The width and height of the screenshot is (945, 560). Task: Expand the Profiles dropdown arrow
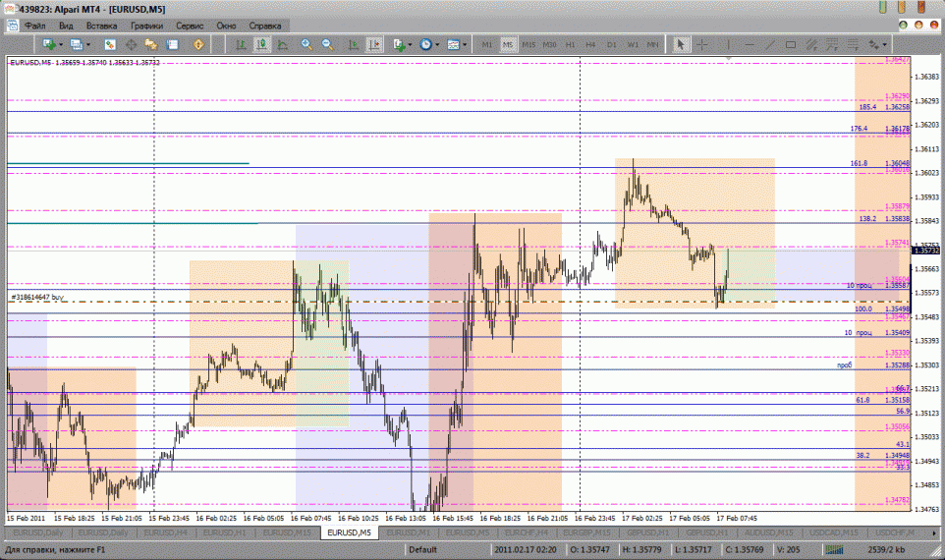click(88, 44)
